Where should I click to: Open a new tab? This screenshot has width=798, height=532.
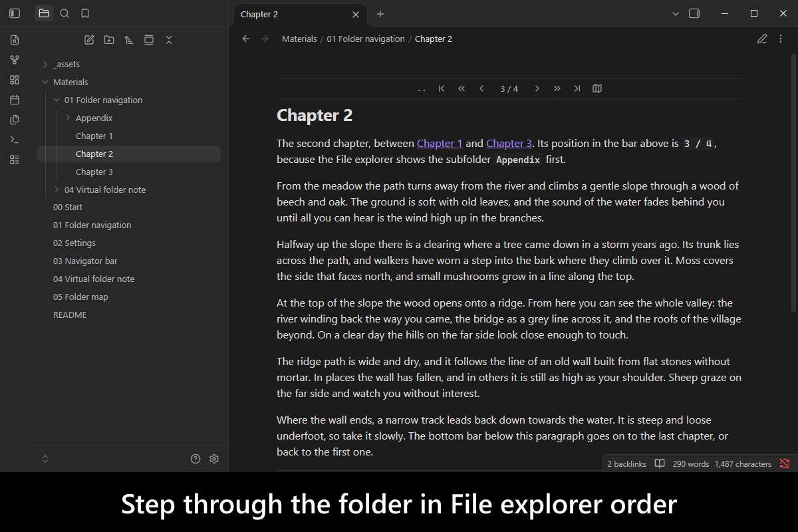380,14
